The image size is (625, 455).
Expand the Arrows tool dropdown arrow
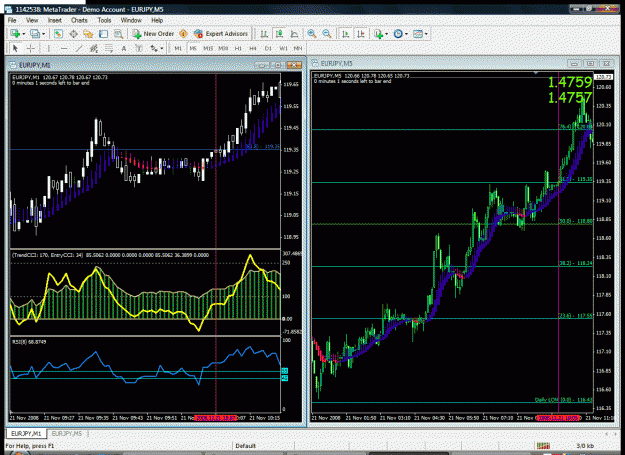point(161,48)
